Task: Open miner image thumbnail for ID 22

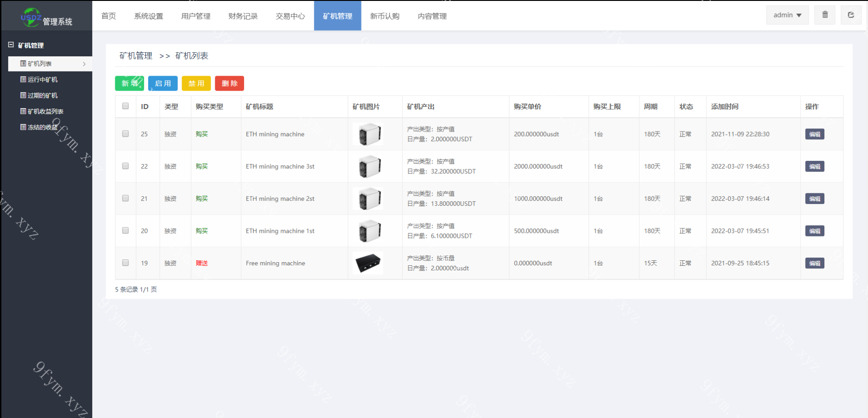Action: (x=368, y=166)
